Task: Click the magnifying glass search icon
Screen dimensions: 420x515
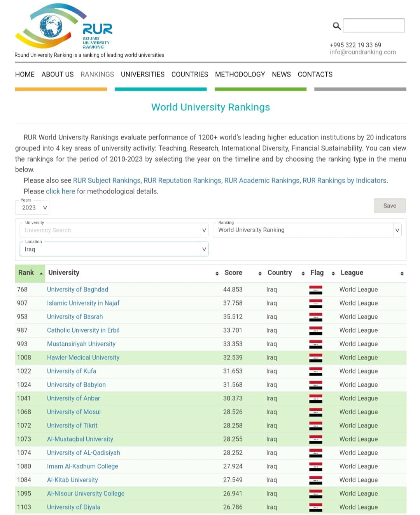Action: (337, 26)
